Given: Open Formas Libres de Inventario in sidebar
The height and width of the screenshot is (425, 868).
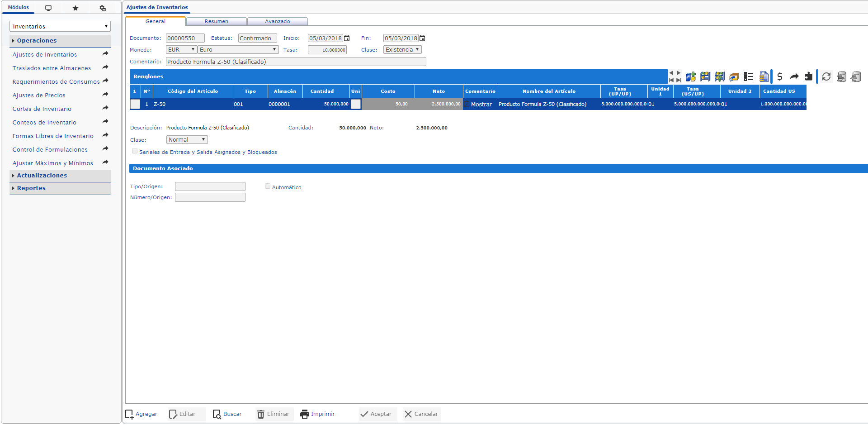Looking at the screenshot, I should [53, 136].
